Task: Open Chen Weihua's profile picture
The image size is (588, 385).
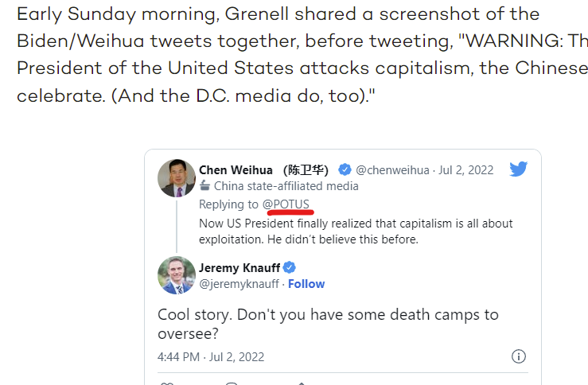Action: coord(177,177)
